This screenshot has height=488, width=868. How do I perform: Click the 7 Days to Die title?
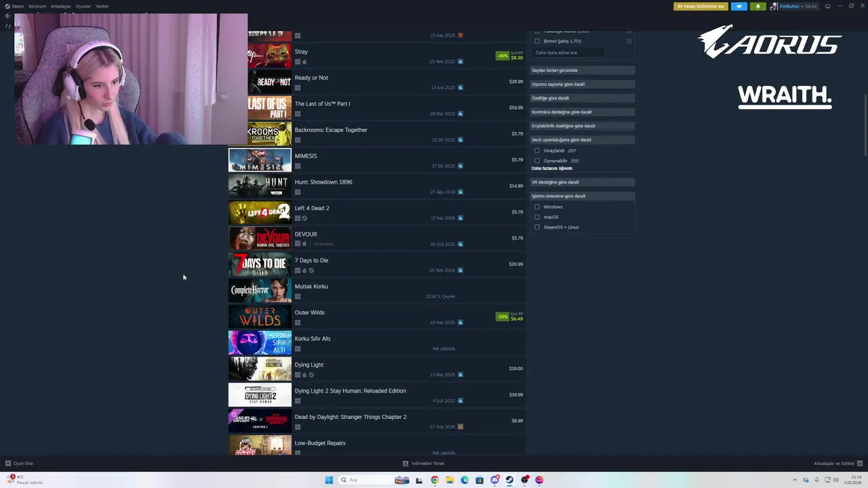tap(311, 260)
